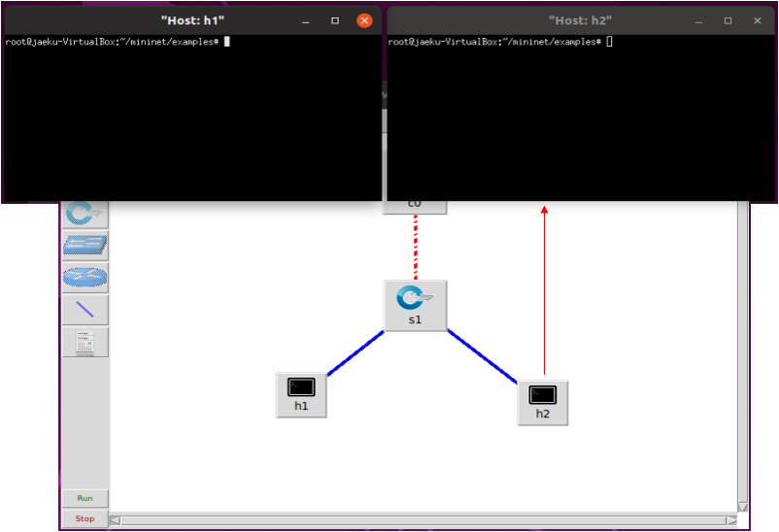Minimize the "Host: h1" terminal window
Viewport: 779px width, 532px height.
click(306, 20)
